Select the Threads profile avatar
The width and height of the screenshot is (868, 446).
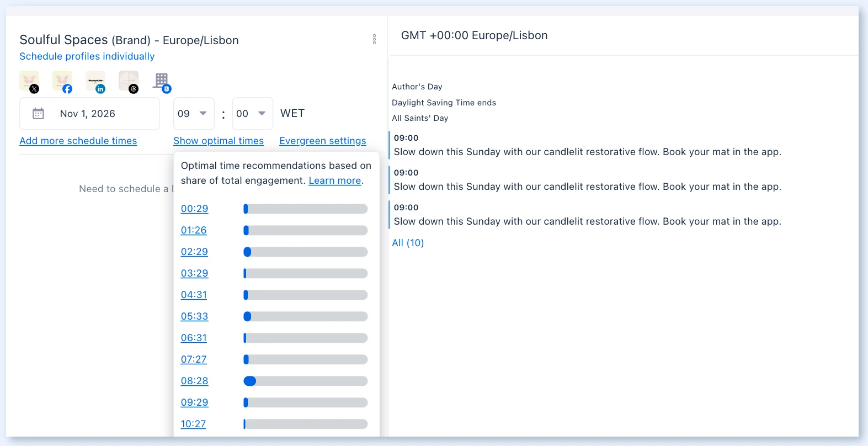129,82
